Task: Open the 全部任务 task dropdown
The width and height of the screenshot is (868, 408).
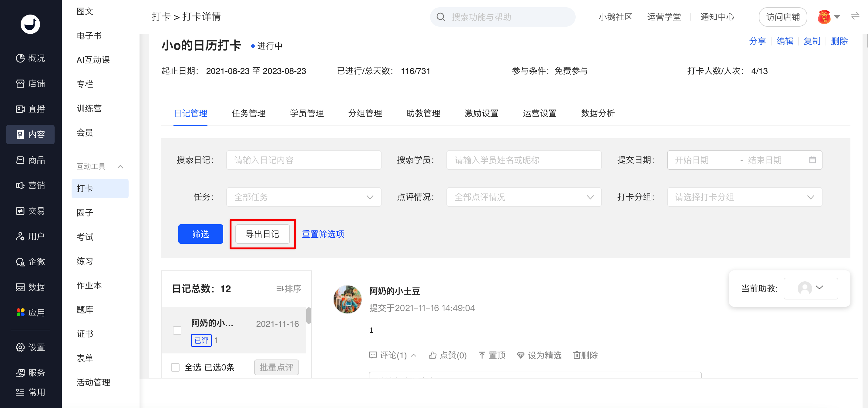Action: click(x=303, y=197)
